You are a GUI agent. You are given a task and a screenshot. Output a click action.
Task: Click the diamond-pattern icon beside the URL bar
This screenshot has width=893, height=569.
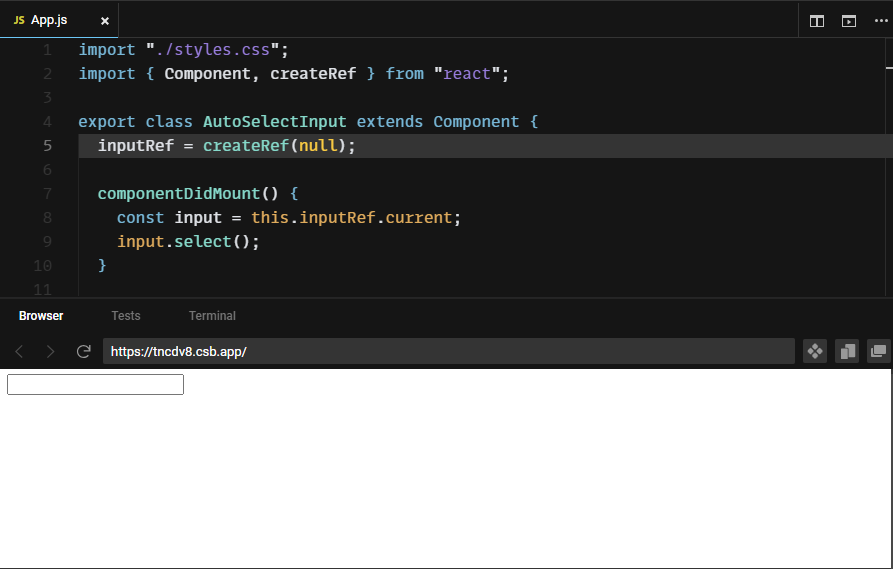[x=815, y=351]
